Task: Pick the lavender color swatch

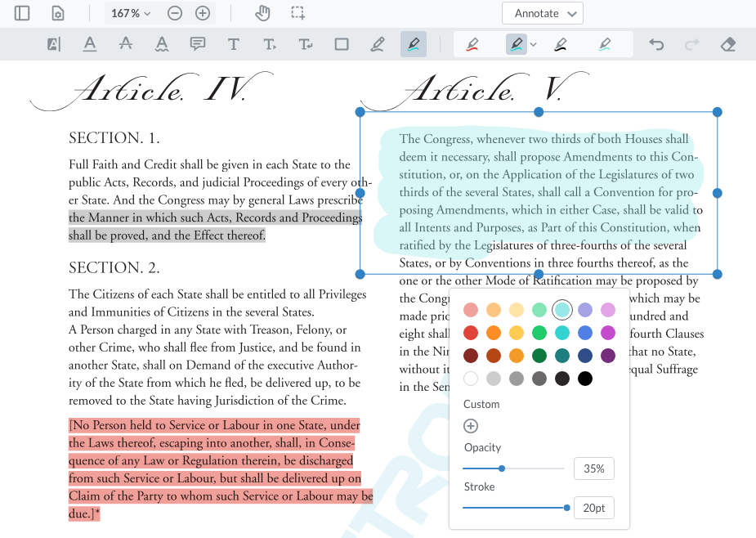Action: 585,310
